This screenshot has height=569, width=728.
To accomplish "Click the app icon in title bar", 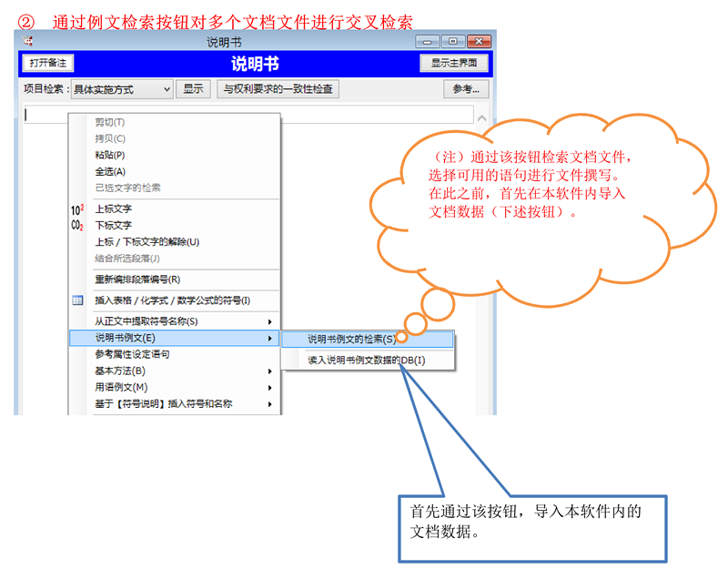I will pyautogui.click(x=28, y=41).
